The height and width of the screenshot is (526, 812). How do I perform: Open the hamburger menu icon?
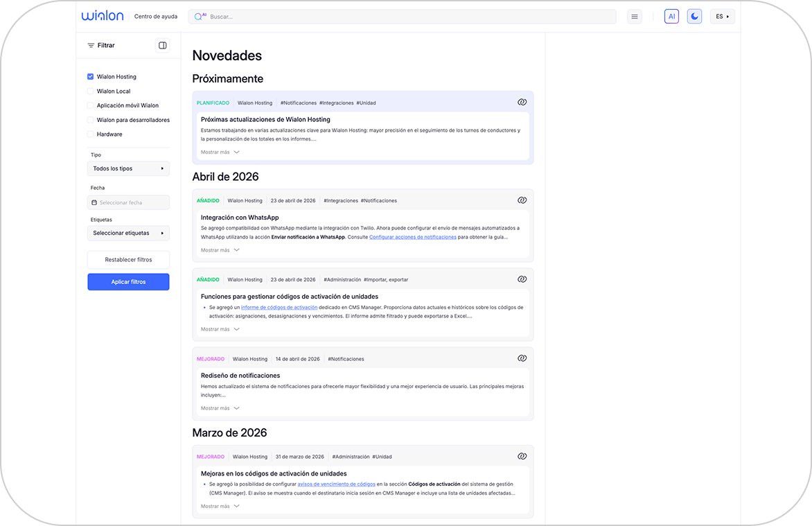coord(635,17)
